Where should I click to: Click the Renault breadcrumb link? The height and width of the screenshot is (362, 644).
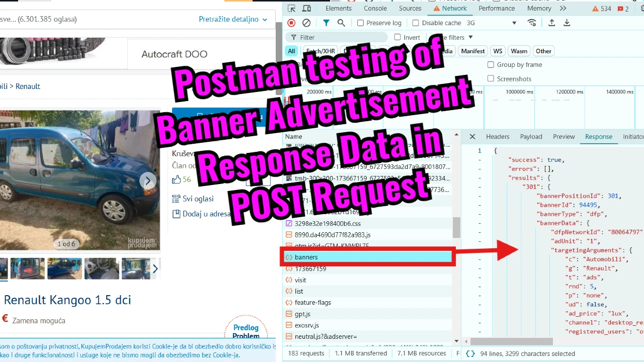coord(28,86)
